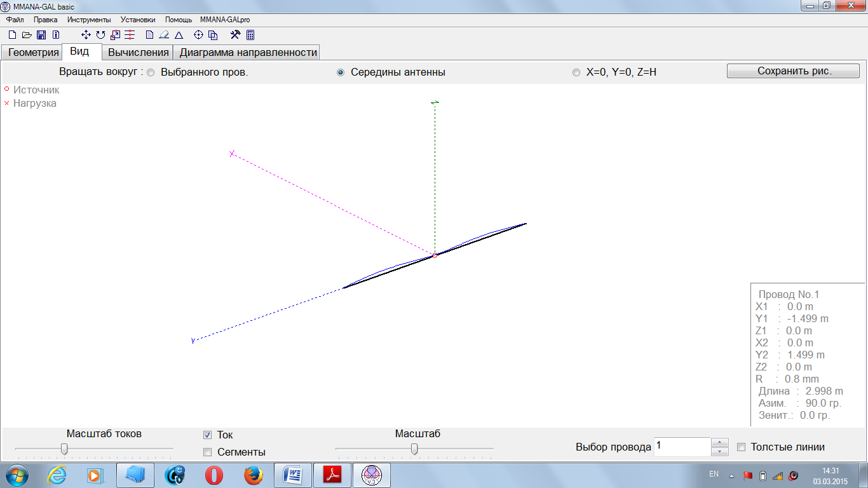
Task: Click the scale/resize icon in toolbar
Action: pos(115,35)
